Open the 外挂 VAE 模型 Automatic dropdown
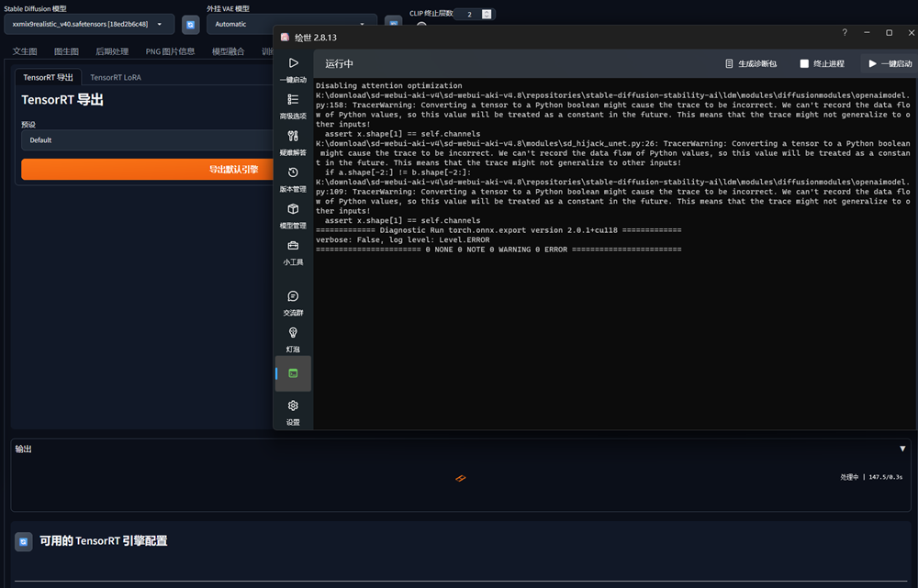 pyautogui.click(x=291, y=24)
